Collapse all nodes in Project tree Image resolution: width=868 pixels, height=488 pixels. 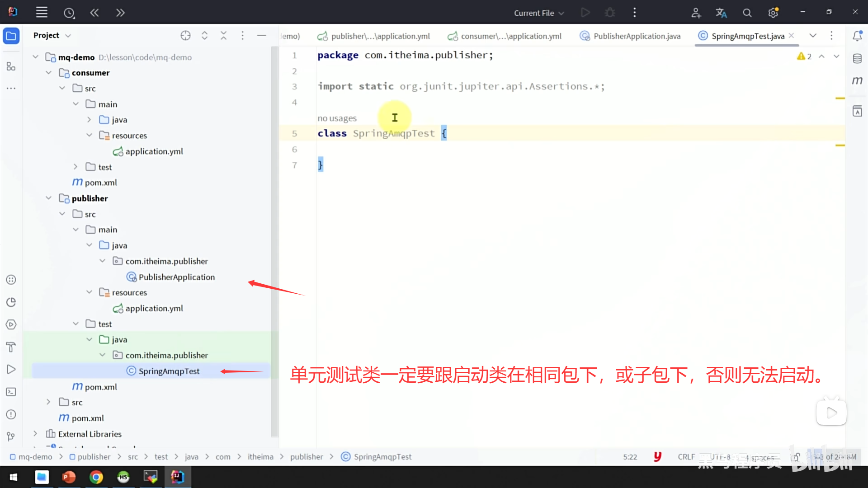(x=223, y=36)
